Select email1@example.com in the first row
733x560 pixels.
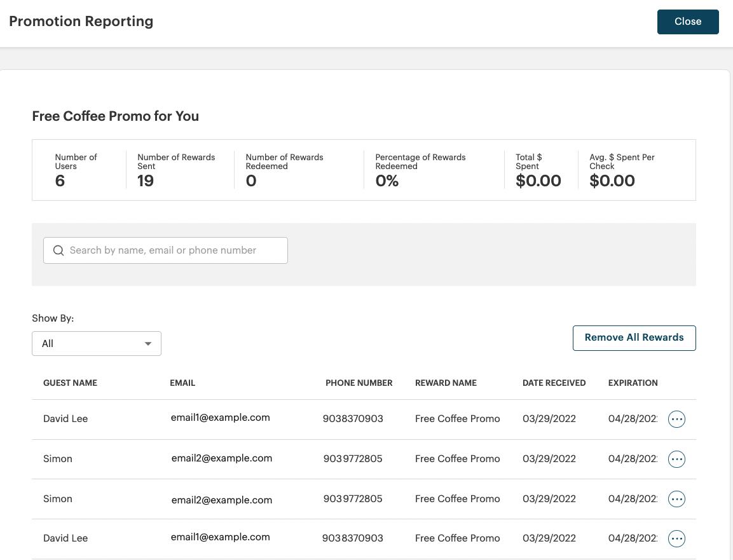point(220,418)
